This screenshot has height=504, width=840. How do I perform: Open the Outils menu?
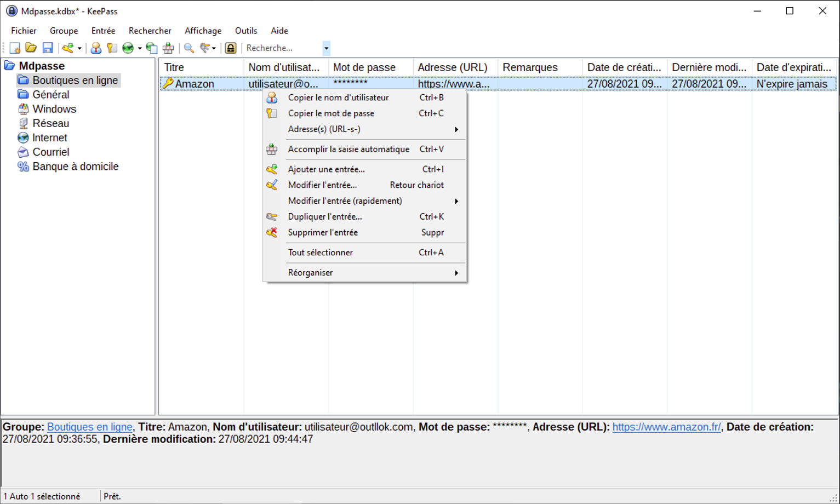(x=246, y=31)
